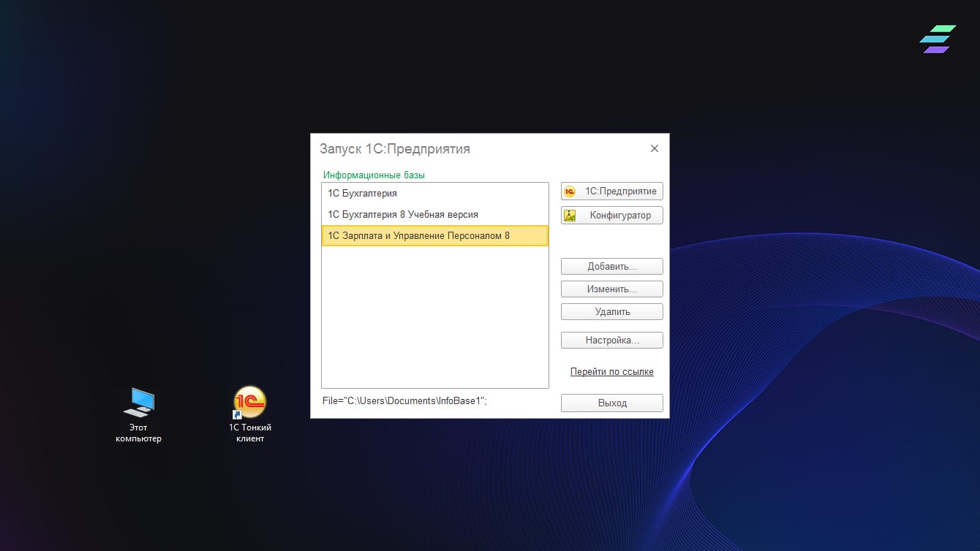Screen dimensions: 980x551
Task: Click the Этот компьютер caption under the desktop icon
Action: (x=138, y=433)
